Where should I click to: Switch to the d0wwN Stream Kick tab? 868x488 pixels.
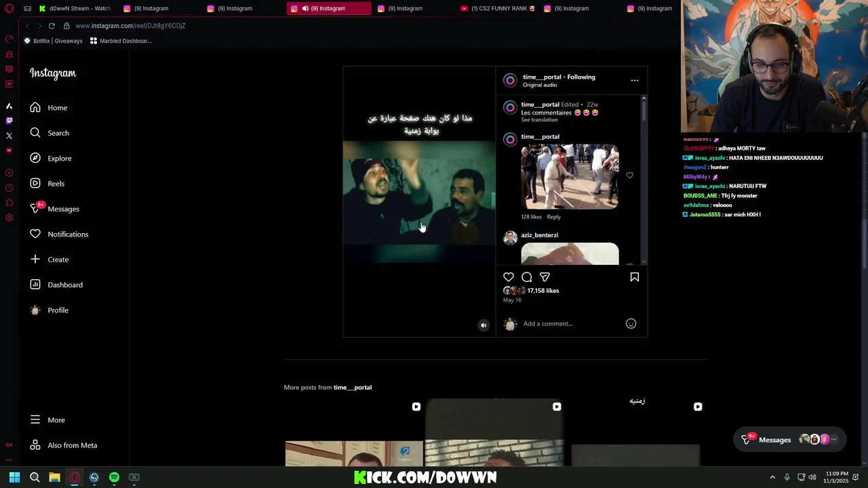coord(75,8)
